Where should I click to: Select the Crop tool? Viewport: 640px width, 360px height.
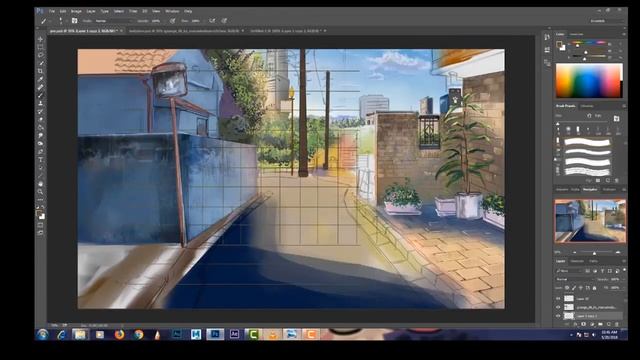[x=40, y=71]
